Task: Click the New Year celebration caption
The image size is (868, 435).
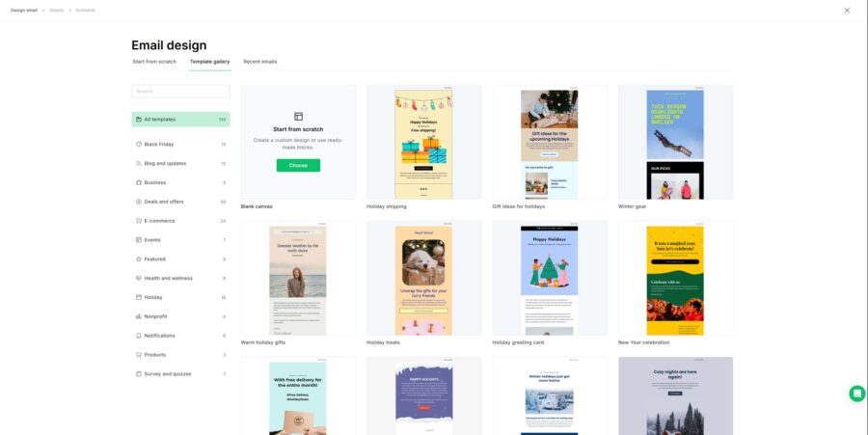Action: (644, 342)
